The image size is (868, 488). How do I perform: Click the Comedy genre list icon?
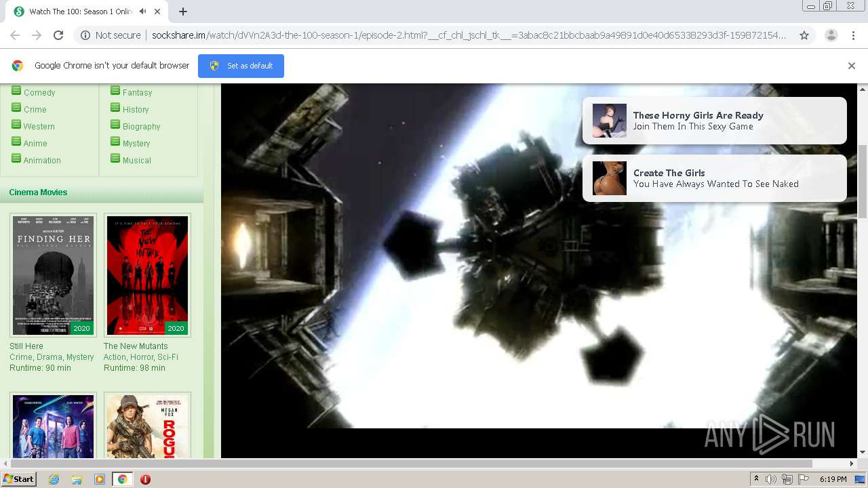pos(16,91)
